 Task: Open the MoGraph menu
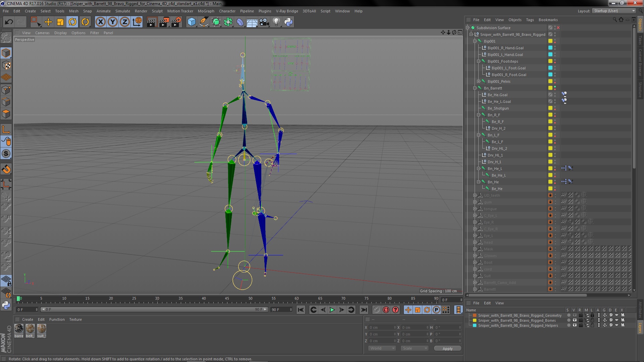point(206,11)
